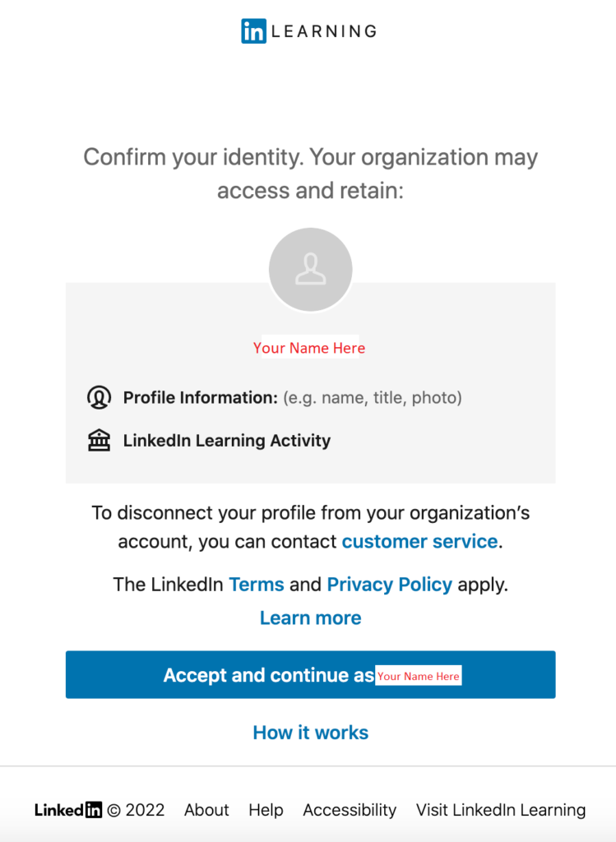Open the customer service link
616x842 pixels.
click(x=419, y=541)
